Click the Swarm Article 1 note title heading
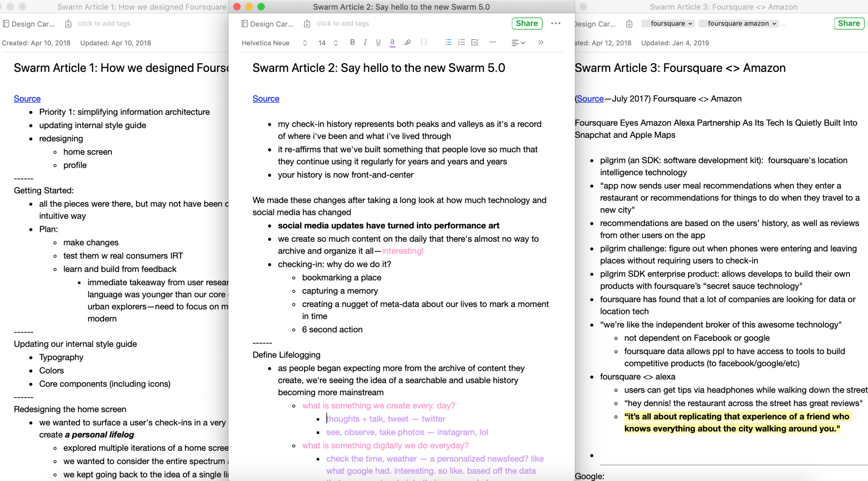 121,68
